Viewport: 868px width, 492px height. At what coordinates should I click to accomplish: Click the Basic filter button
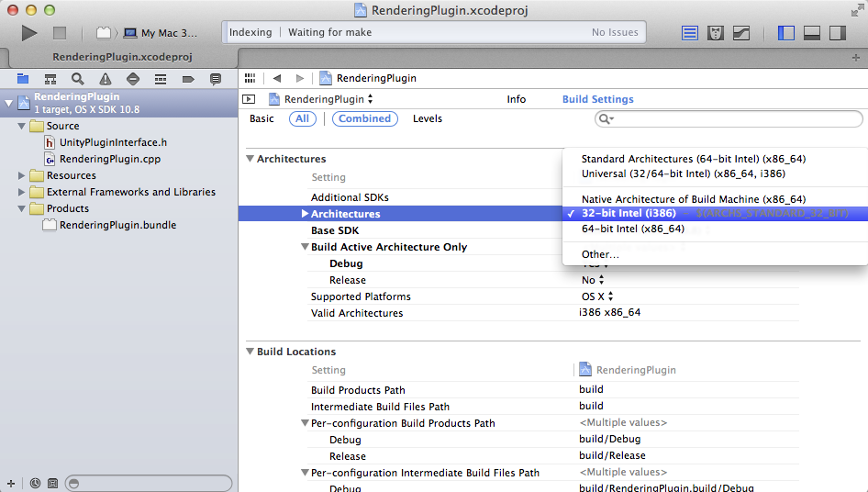262,118
